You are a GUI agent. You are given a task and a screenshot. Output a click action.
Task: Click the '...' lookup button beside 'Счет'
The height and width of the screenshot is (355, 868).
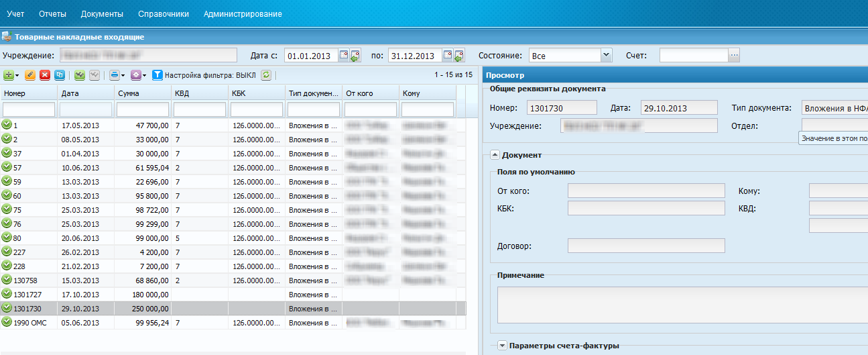[734, 56]
